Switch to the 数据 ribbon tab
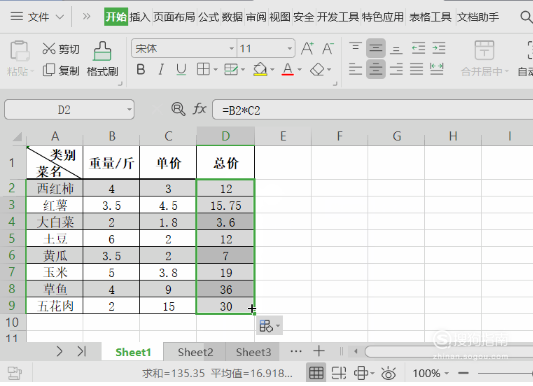Screen dimensions: 533x386 coord(232,17)
